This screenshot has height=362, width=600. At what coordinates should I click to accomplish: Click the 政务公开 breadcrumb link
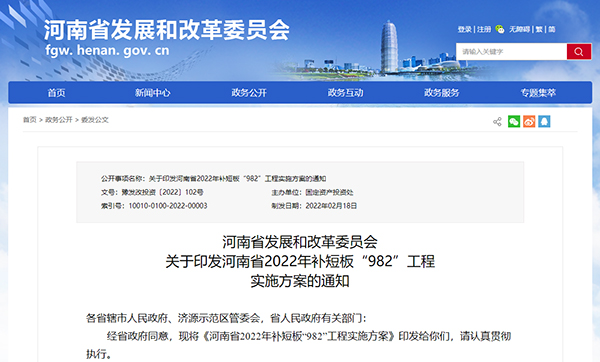[x=59, y=120]
